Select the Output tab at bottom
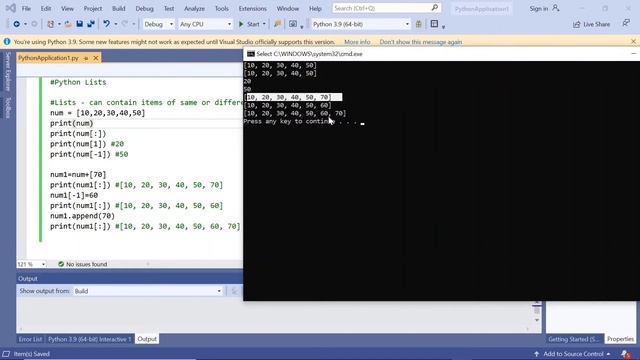This screenshot has height=360, width=640. 147,339
